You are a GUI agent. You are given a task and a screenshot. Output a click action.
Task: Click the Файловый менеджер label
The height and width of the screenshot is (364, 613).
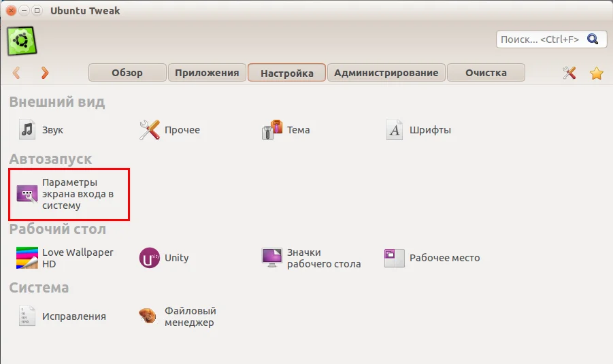click(190, 316)
